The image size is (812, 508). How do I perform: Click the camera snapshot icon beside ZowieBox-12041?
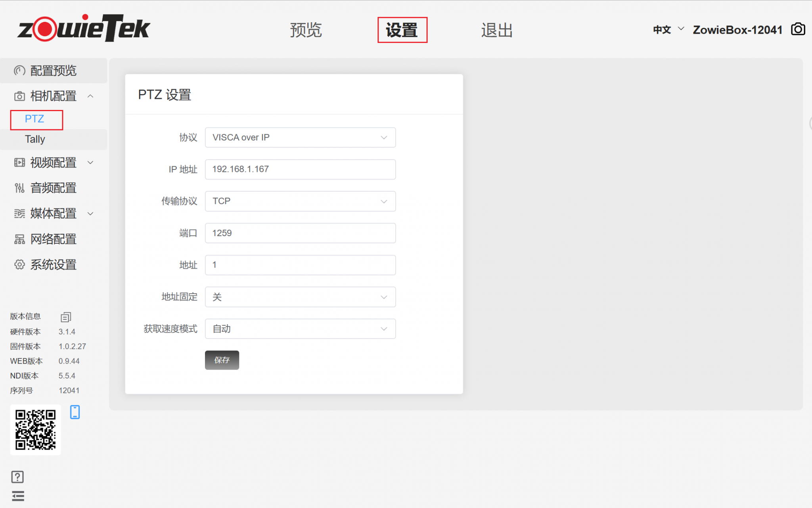coord(798,29)
